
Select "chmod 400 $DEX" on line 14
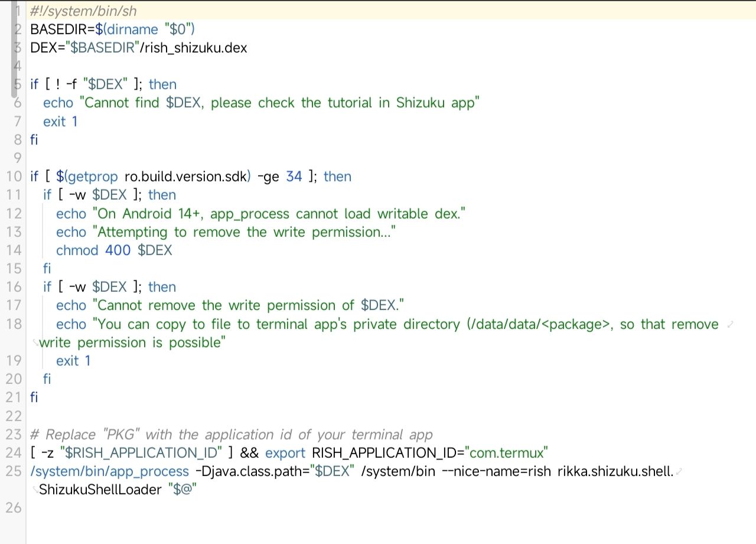point(113,250)
